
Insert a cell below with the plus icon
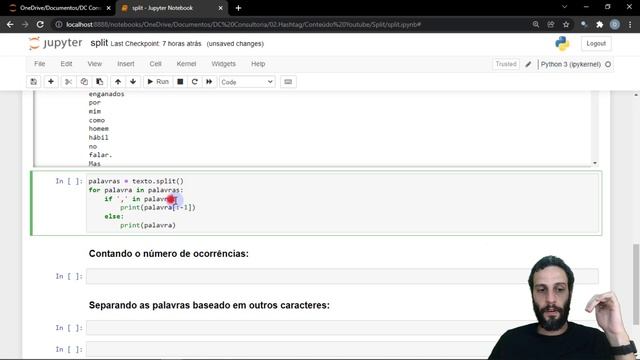point(51,82)
